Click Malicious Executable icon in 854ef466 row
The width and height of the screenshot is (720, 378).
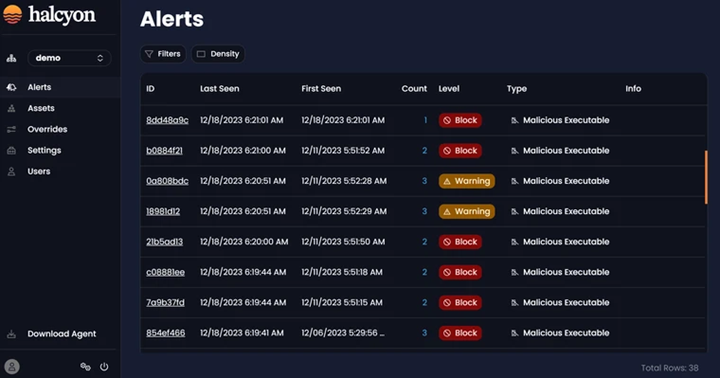[515, 333]
